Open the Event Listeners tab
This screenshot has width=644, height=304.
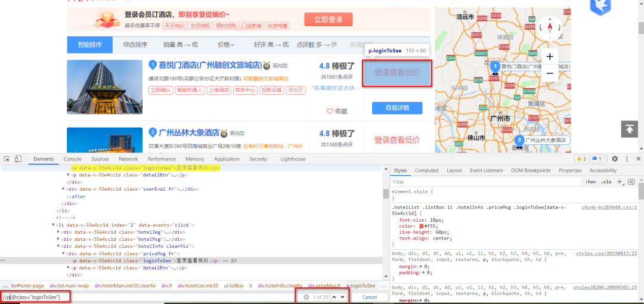coord(487,170)
